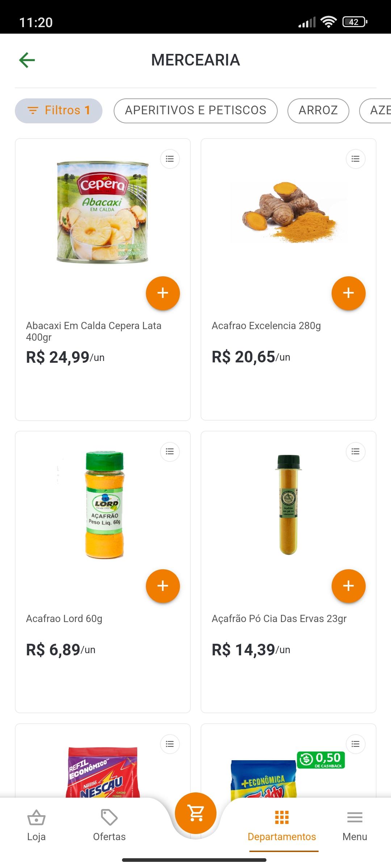This screenshot has height=868, width=391.
Task: Switch to the Ofertas tab
Action: [x=109, y=825]
